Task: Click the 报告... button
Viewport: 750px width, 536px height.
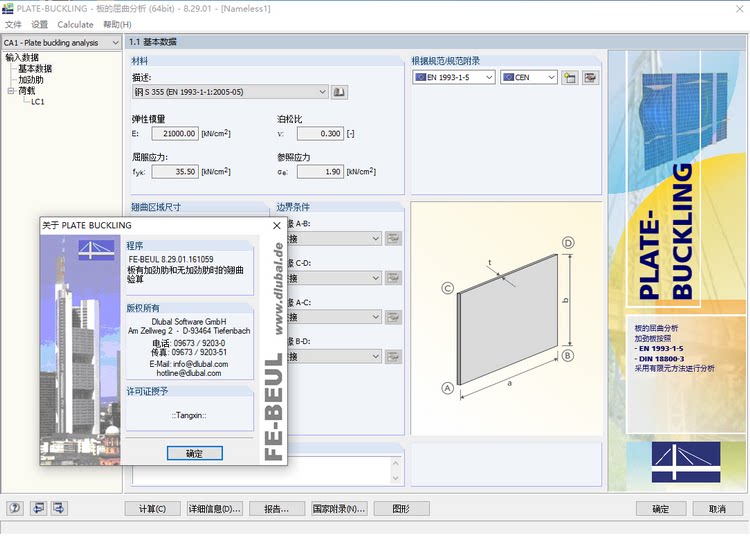Action: coord(277,509)
